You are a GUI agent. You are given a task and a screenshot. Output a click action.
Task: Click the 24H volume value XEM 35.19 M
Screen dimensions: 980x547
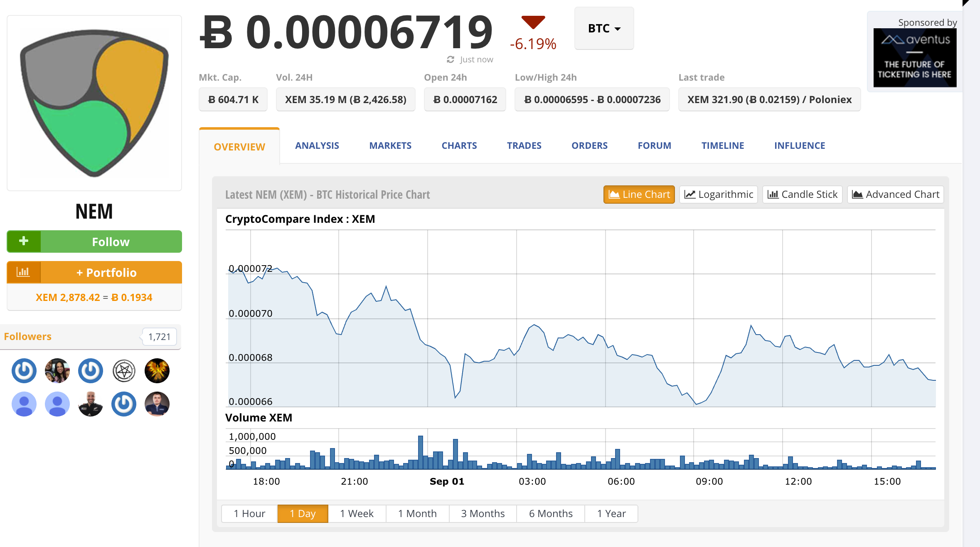[346, 100]
